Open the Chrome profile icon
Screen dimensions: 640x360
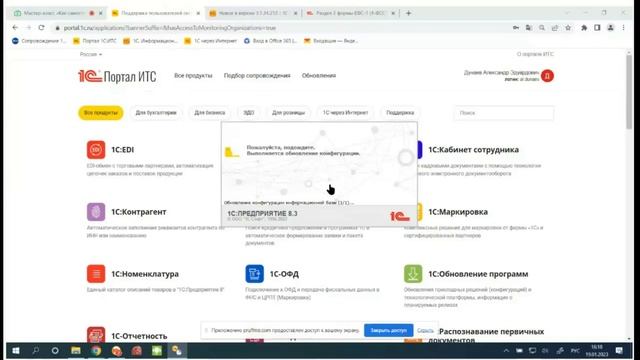[611, 28]
